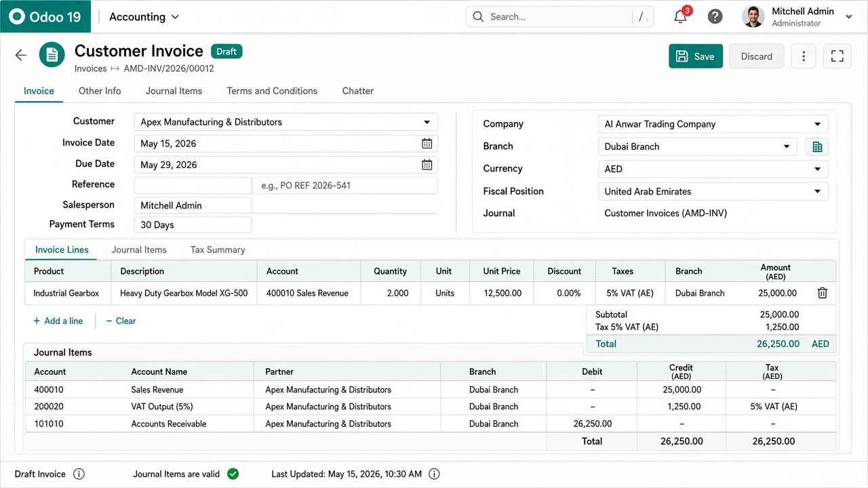Screen dimensions: 868x488
Task: Open the Invoice Date calendar icon
Action: pos(427,143)
